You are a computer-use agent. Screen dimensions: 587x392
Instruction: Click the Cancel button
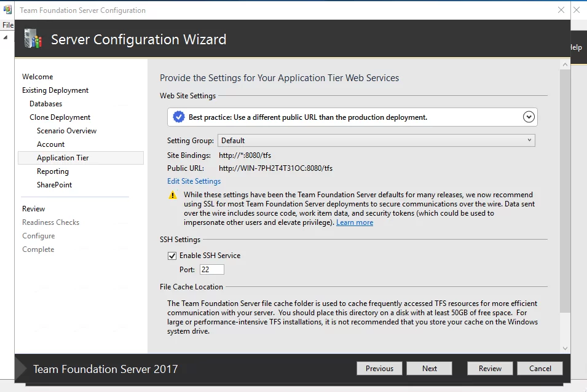pos(540,369)
